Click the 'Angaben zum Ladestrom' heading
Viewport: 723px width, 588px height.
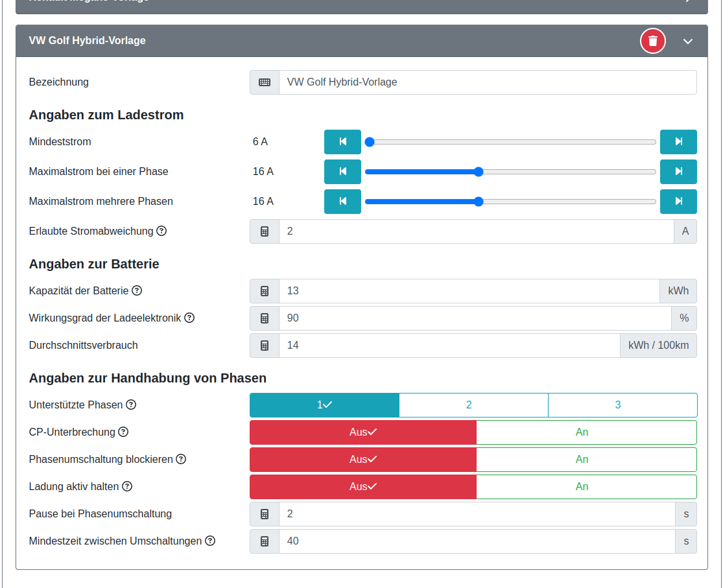106,115
